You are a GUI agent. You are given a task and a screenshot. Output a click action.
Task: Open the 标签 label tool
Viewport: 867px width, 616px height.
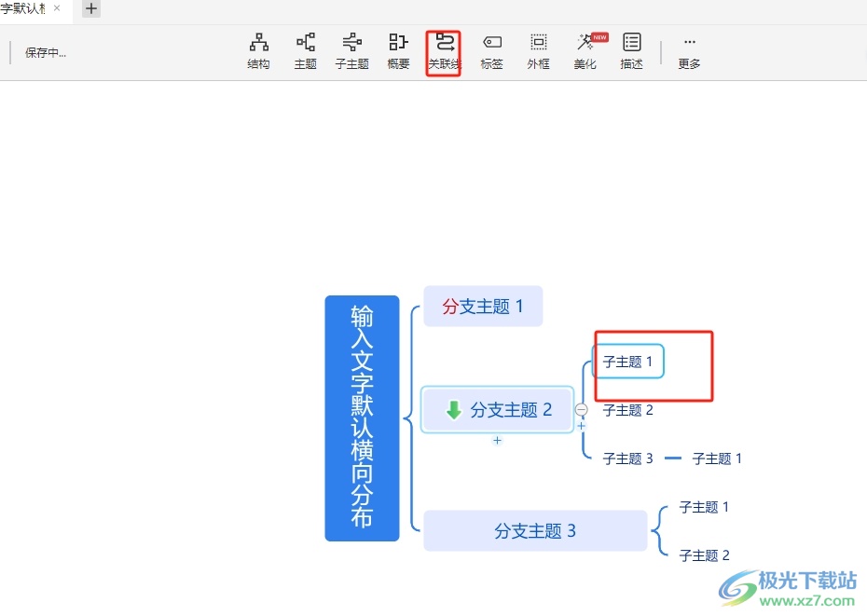point(491,51)
